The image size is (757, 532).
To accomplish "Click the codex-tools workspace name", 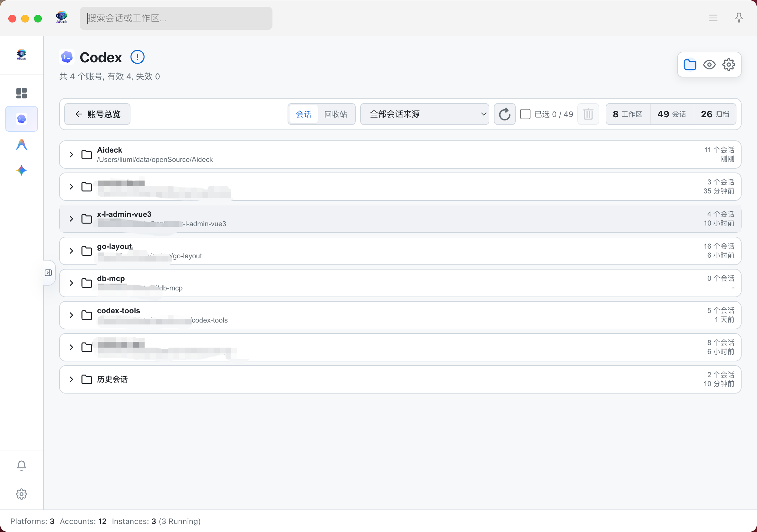I will tap(118, 311).
